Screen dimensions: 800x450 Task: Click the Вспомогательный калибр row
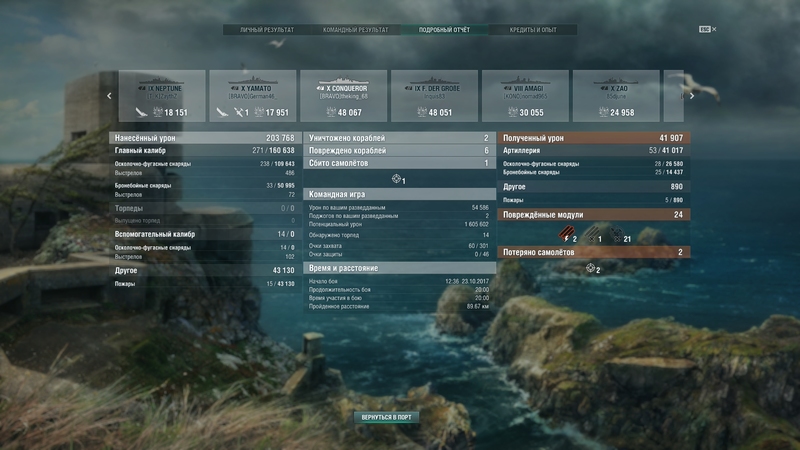(204, 234)
